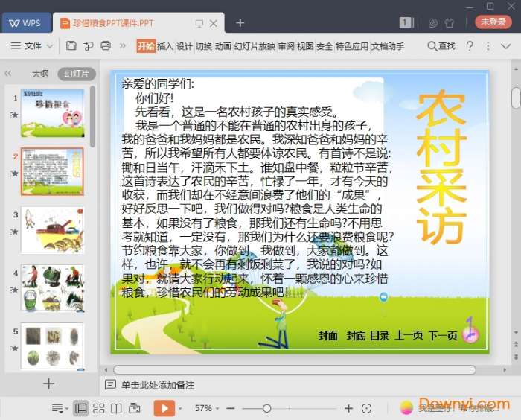Viewport: 521px width, 420px height.
Task: Zoom out with minus button
Action: [231, 408]
